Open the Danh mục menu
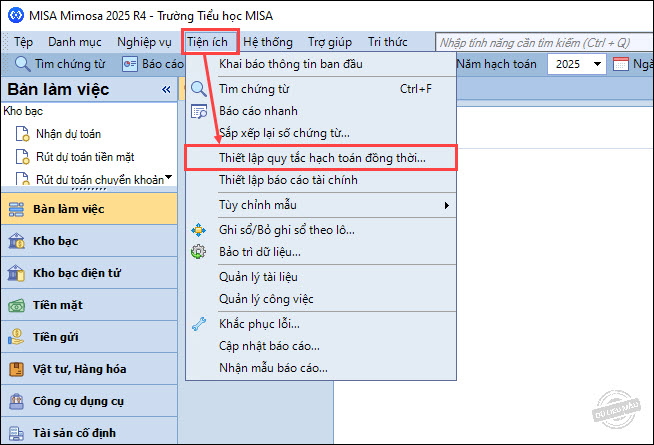This screenshot has width=654, height=445. (x=75, y=42)
